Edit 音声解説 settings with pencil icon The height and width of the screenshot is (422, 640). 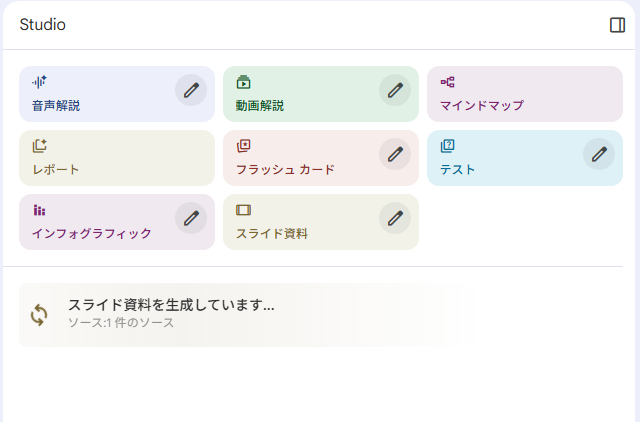coord(191,90)
